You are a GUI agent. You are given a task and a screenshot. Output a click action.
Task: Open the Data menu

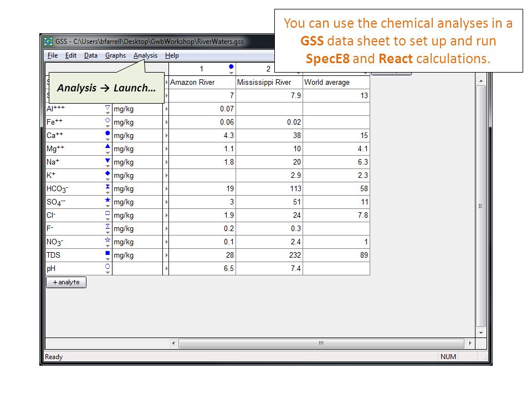[90, 55]
